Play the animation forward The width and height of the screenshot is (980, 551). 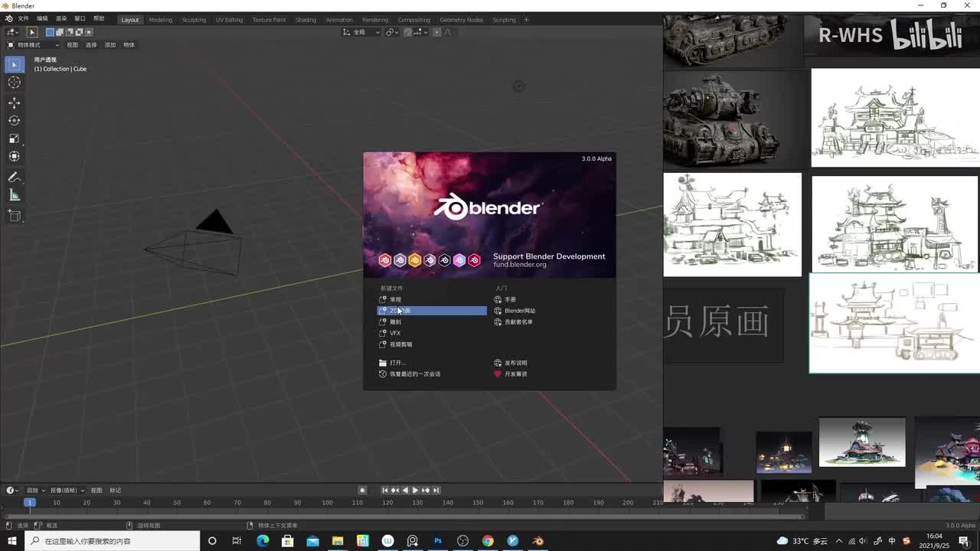[415, 490]
